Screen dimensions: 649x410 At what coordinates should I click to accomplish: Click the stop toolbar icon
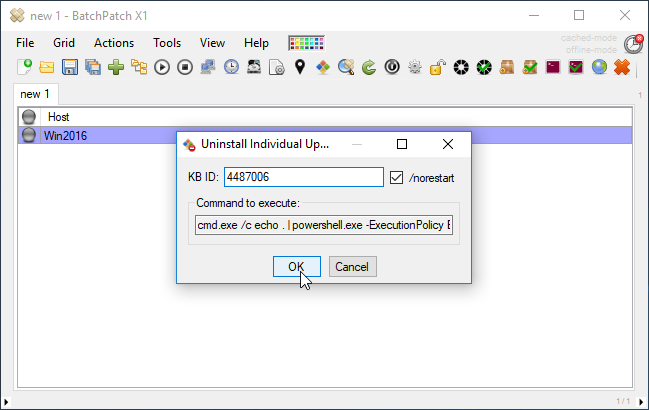tap(185, 67)
